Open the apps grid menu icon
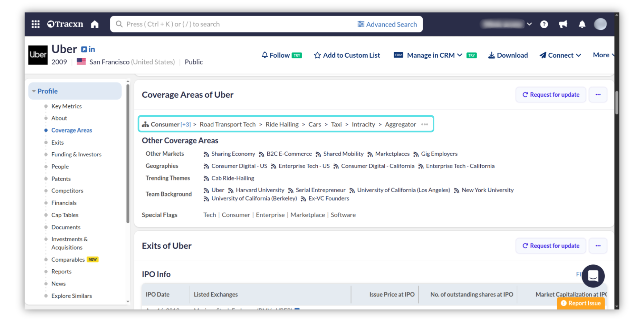 click(x=36, y=24)
